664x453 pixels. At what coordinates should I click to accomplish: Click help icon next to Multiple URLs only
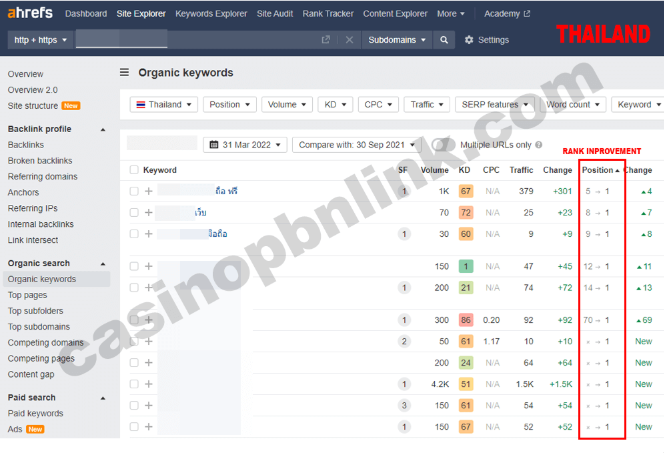click(x=538, y=145)
